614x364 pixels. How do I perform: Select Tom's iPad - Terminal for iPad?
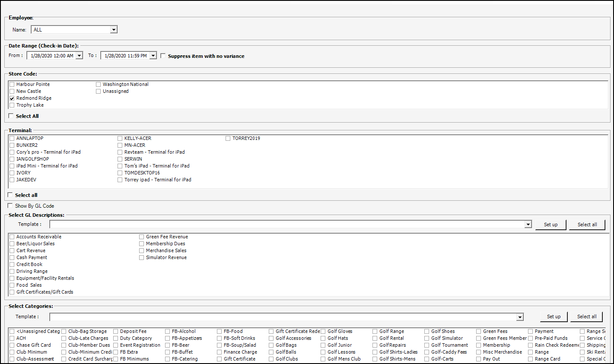tap(120, 166)
